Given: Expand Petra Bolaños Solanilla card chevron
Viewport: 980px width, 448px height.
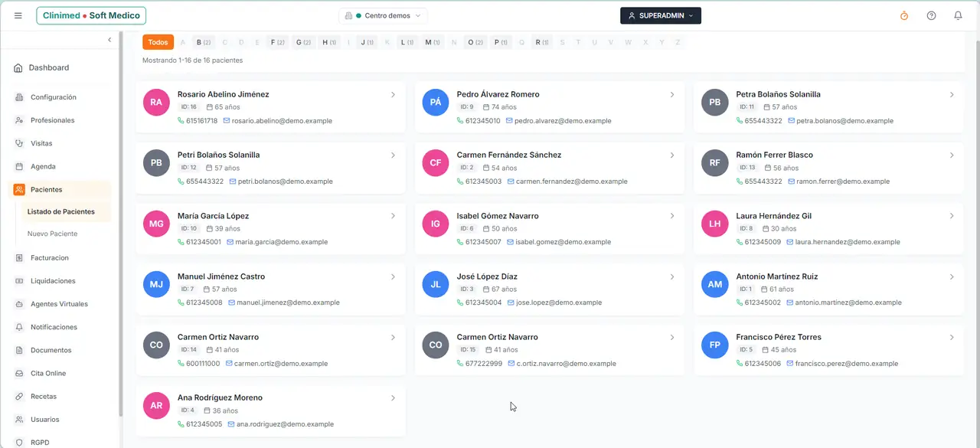Looking at the screenshot, I should [952, 95].
